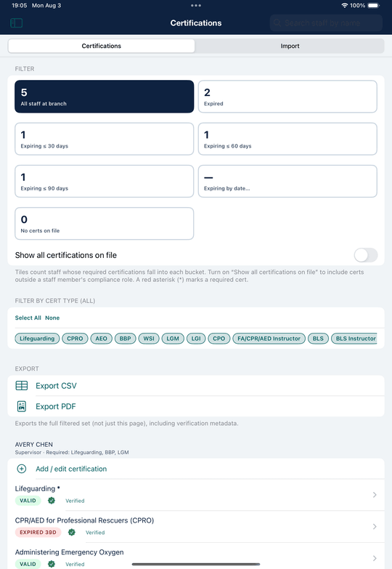Toggle the Lifeguarding cert type chip

[37, 338]
